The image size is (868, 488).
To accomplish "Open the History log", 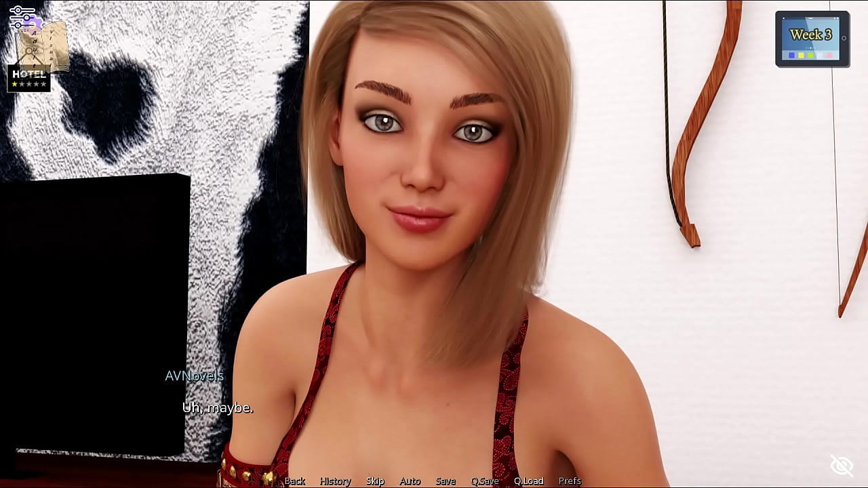I will point(335,481).
